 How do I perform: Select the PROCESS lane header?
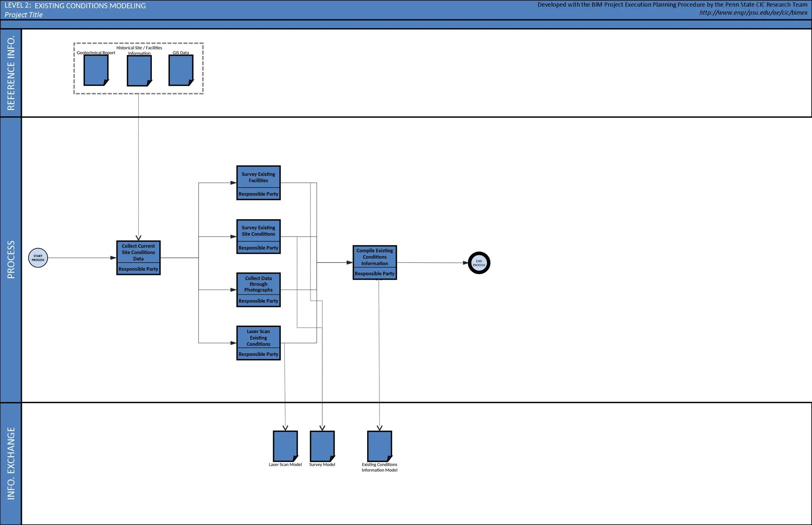point(11,260)
